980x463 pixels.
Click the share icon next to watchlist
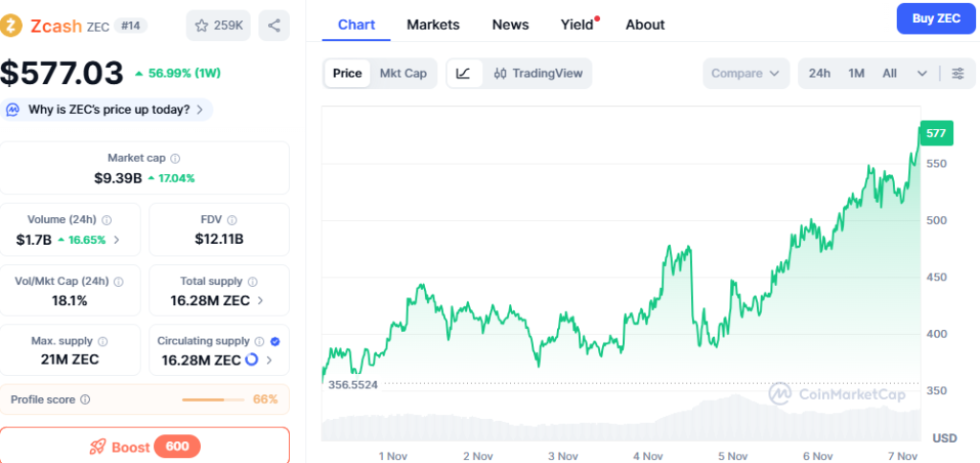coord(275,26)
